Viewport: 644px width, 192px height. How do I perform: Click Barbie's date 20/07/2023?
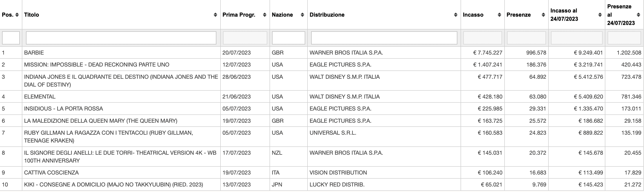click(237, 53)
